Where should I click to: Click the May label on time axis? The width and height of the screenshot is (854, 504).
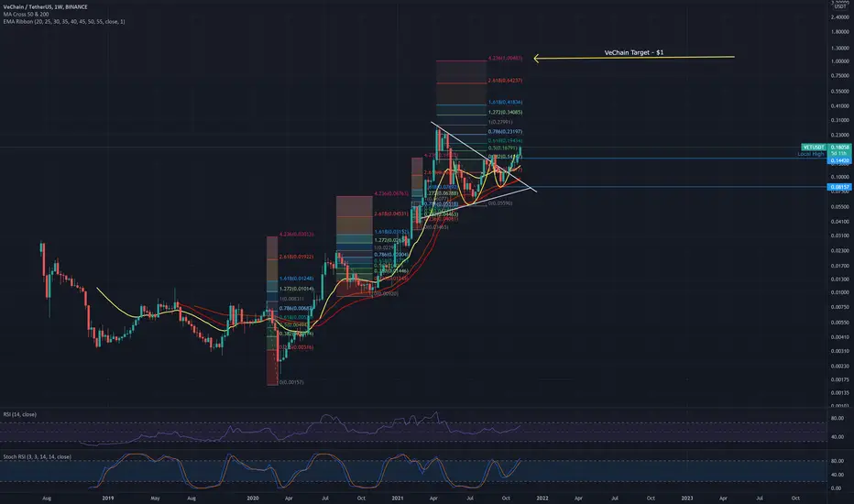tap(155, 498)
